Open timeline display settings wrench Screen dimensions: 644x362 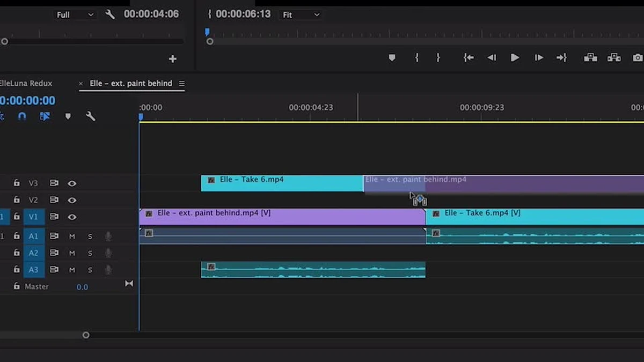(x=91, y=116)
